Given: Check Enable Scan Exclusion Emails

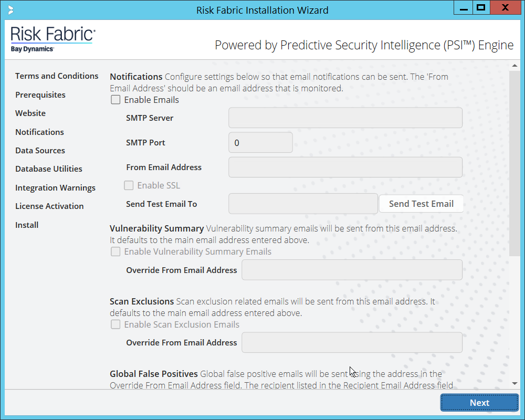Looking at the screenshot, I should [115, 324].
